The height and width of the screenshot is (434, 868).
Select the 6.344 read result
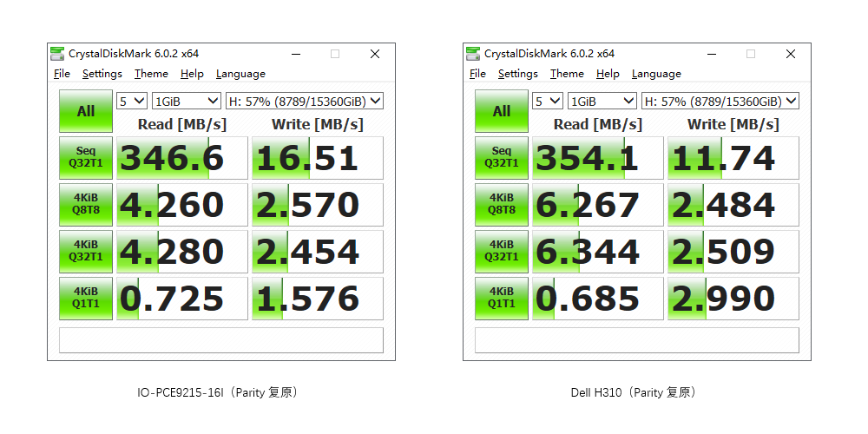pos(598,252)
